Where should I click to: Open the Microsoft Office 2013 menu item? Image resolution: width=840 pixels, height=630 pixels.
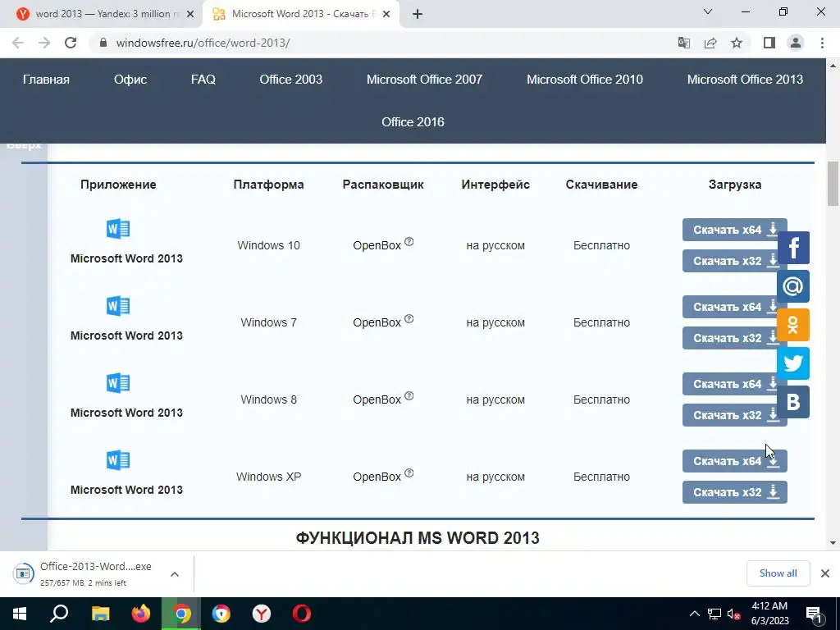(x=745, y=80)
